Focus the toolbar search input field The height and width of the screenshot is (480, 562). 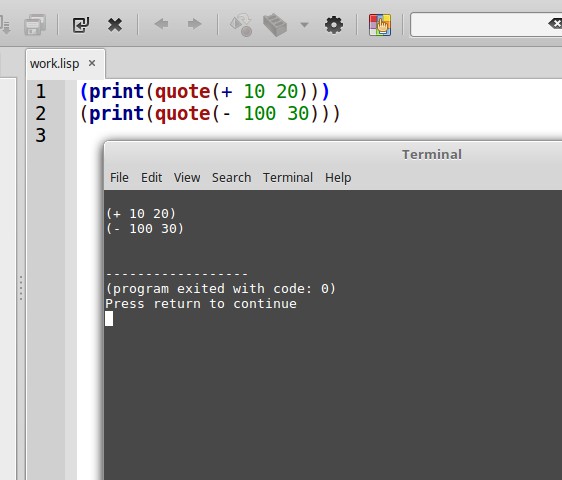(x=478, y=24)
